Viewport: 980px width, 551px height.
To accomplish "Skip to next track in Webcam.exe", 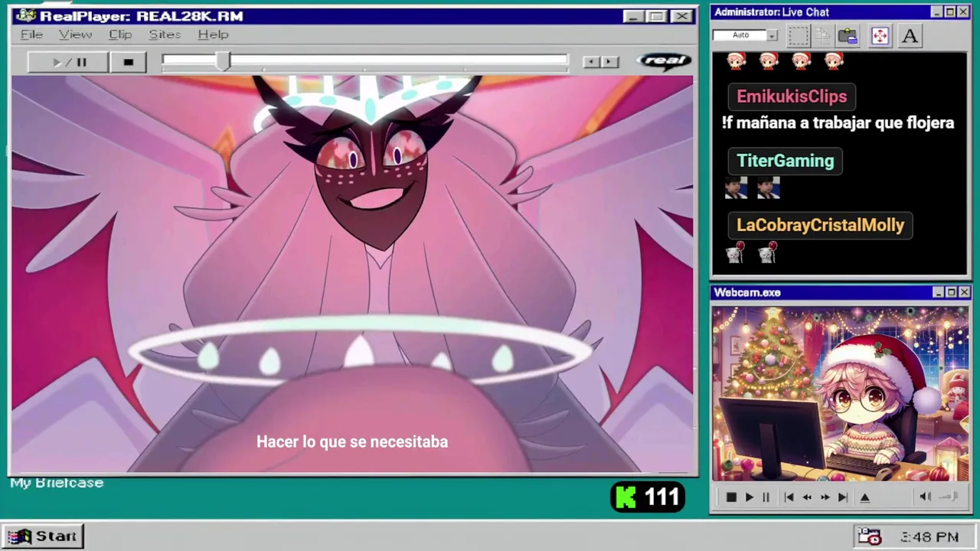I will [x=842, y=497].
